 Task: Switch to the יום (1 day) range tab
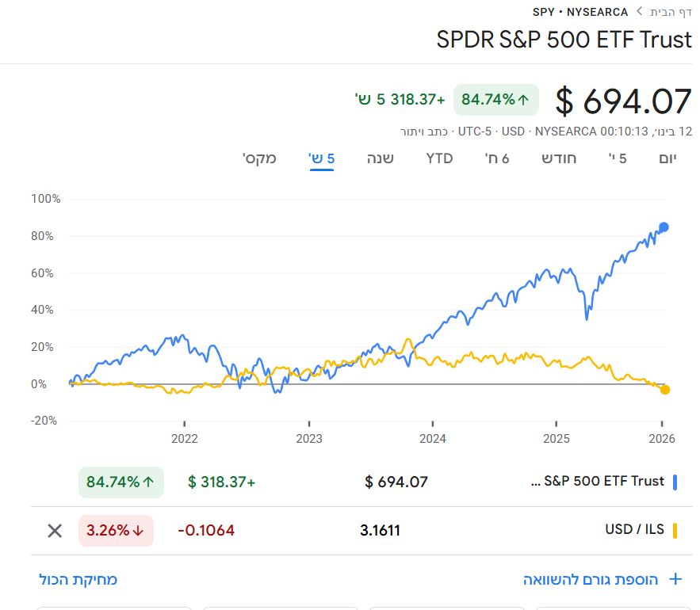668,158
